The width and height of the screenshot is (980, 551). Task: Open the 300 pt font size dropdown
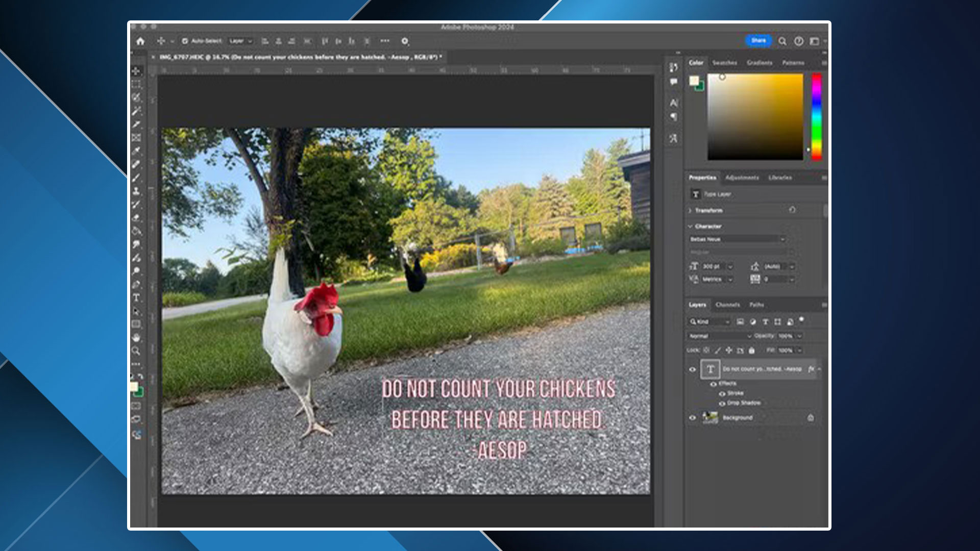pyautogui.click(x=730, y=267)
